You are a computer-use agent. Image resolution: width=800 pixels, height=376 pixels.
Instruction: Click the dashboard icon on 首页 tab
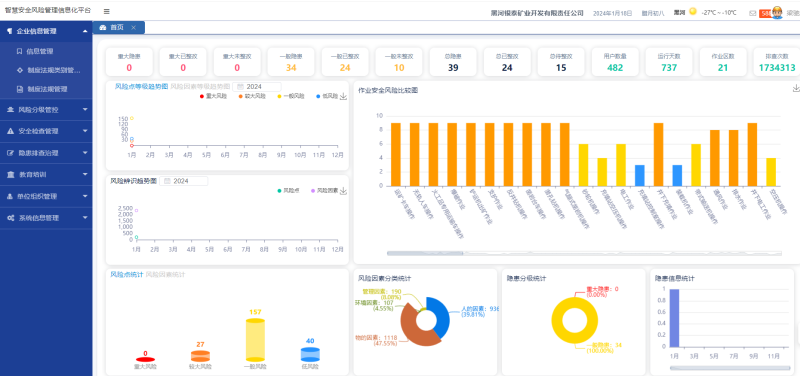pos(103,28)
